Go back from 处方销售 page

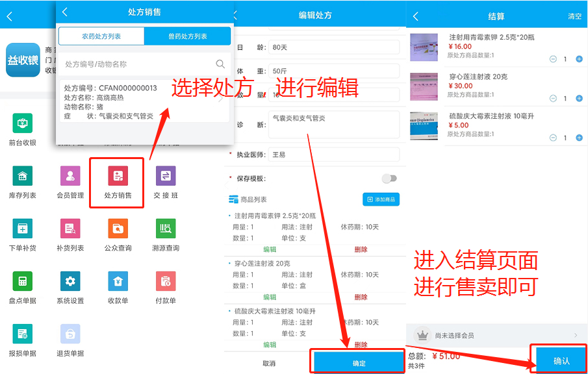click(65, 12)
